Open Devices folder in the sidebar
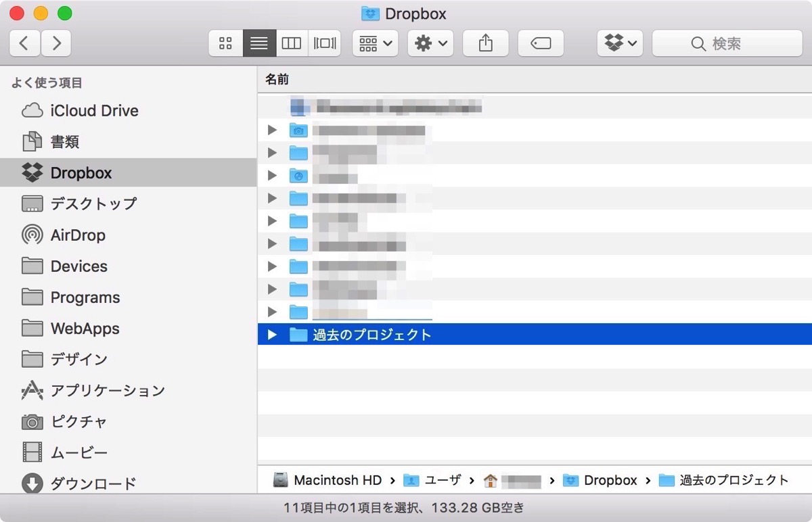812x522 pixels. coord(129,266)
